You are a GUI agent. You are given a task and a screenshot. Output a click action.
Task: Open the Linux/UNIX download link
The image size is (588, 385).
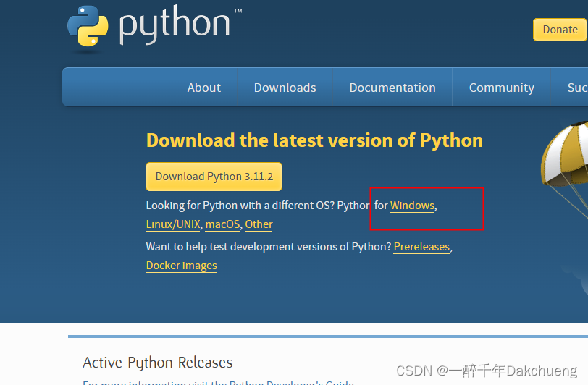pos(173,224)
